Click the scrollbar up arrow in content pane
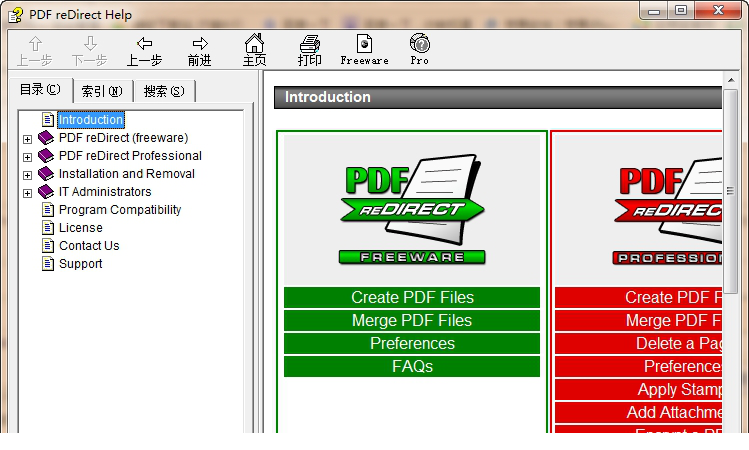 pos(731,80)
